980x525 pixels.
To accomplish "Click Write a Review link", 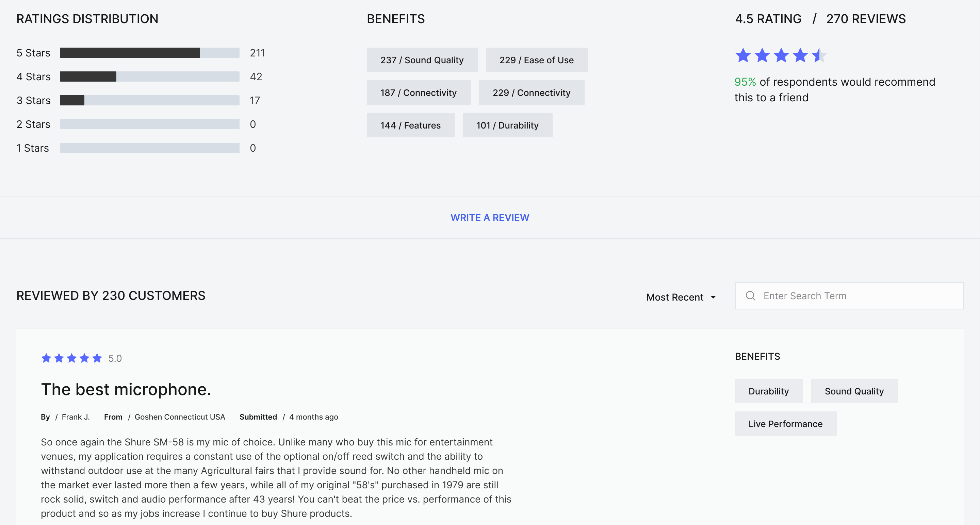I will 490,218.
